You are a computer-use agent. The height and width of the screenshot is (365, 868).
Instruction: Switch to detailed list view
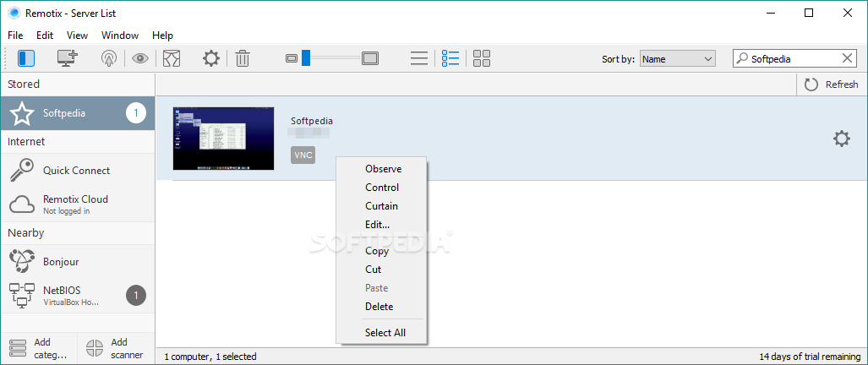(x=450, y=58)
